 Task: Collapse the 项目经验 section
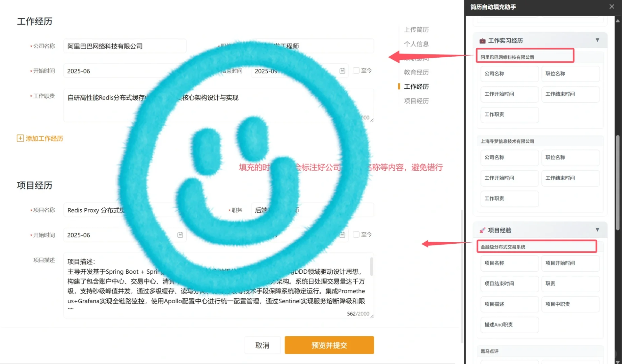[x=597, y=230]
